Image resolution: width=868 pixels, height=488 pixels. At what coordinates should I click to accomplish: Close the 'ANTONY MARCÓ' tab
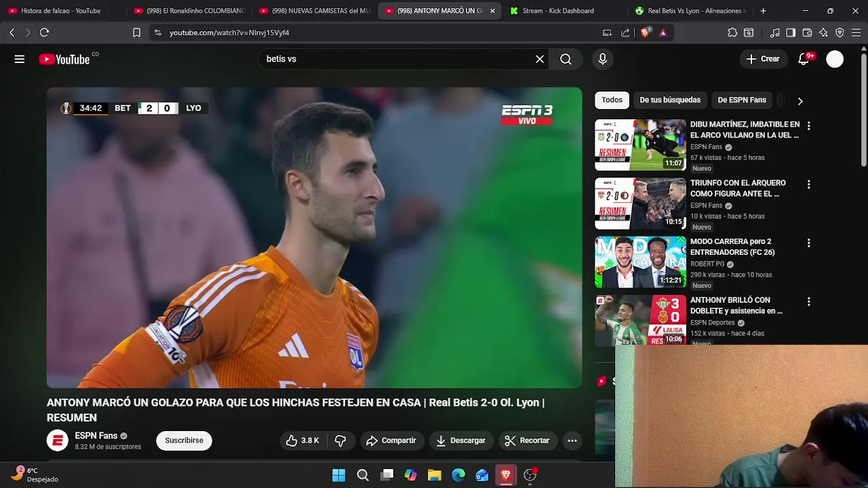492,11
